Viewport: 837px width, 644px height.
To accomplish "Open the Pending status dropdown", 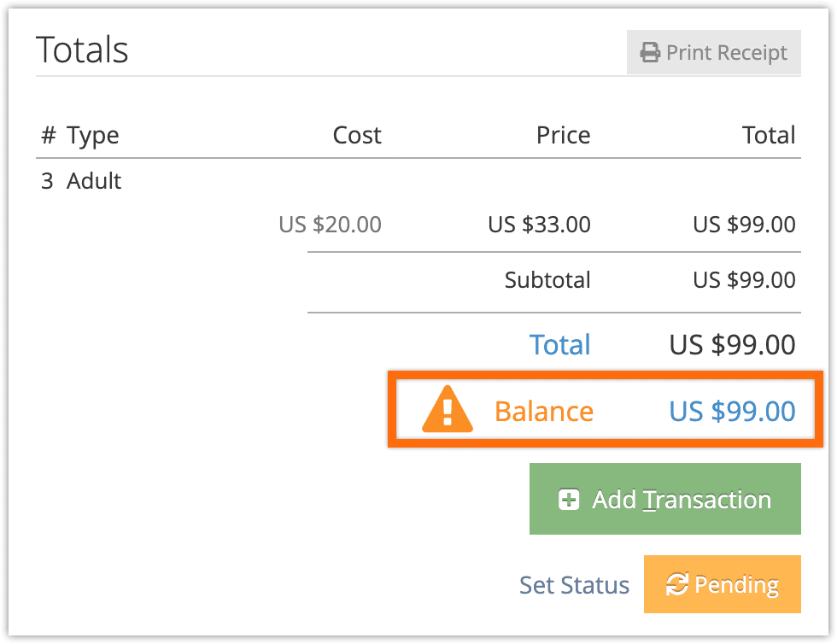I will (723, 584).
